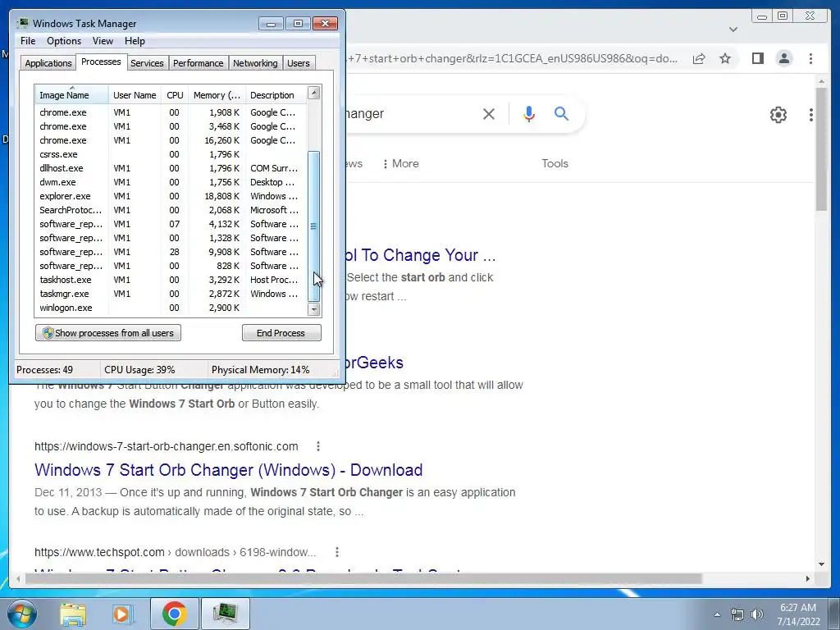Toggle the Chrome side panel

pos(757,58)
